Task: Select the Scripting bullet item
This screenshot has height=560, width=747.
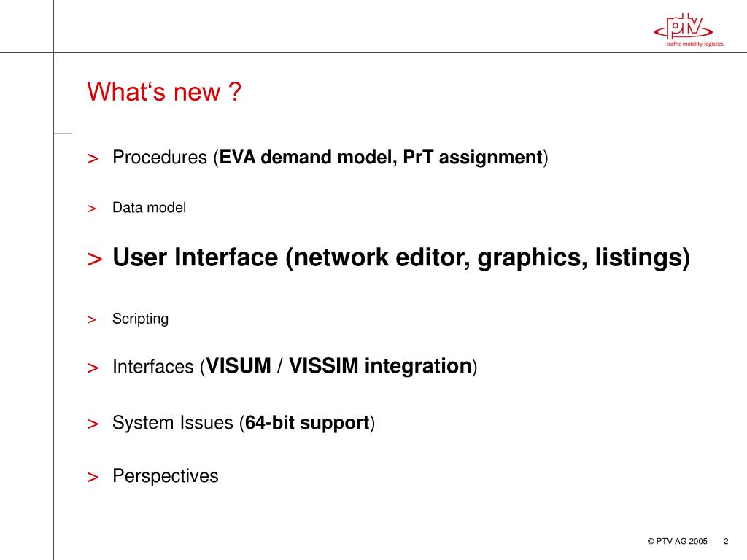Action: 141,319
